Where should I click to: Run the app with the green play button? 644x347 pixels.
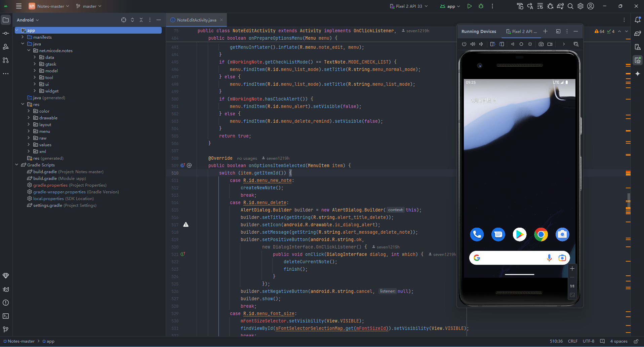(470, 6)
